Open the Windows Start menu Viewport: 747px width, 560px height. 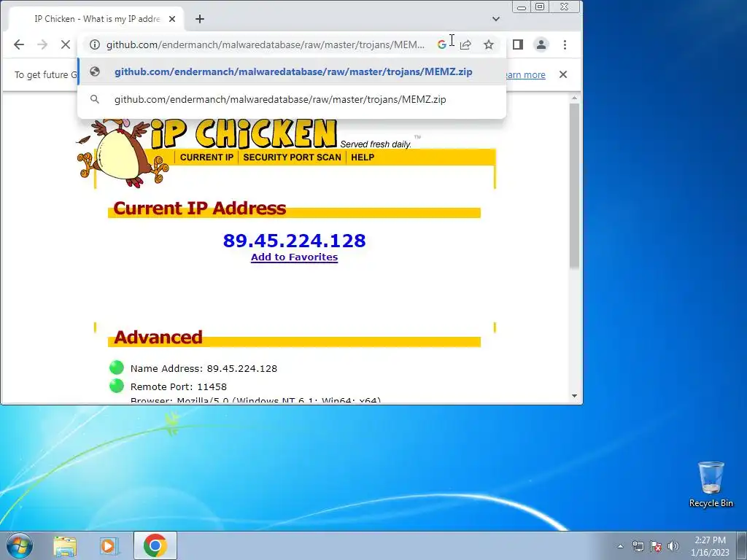(20, 545)
